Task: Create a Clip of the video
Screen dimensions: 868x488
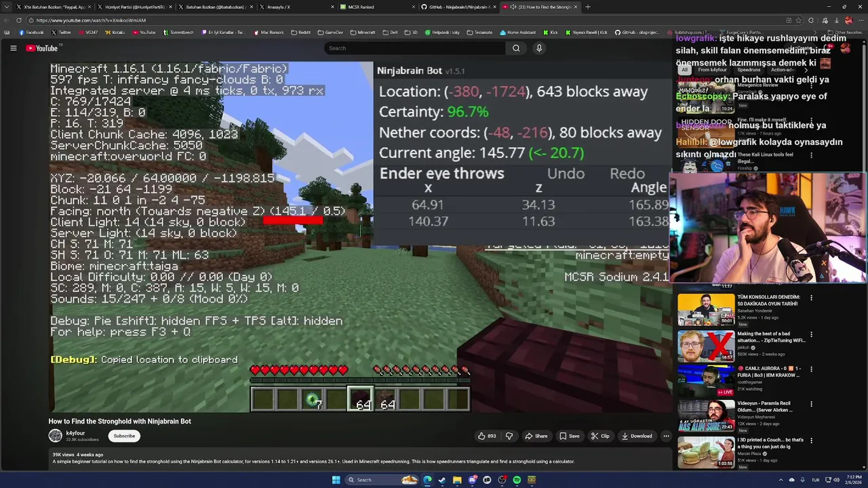Action: (600, 436)
